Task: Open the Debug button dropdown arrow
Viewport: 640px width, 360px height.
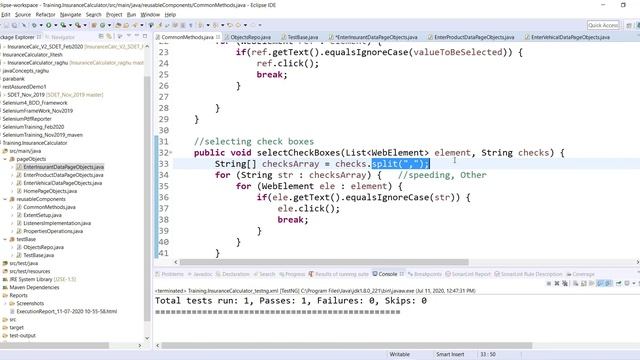Action: pyautogui.click(x=41, y=25)
